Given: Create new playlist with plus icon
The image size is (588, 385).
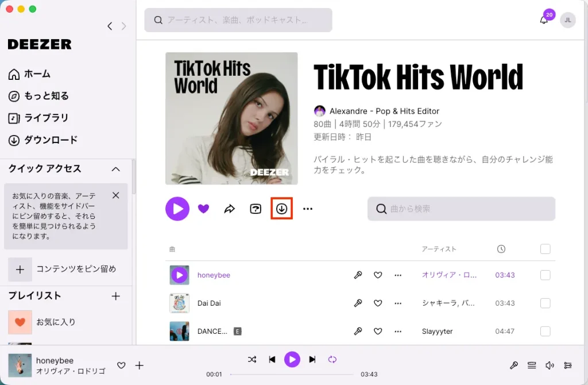Looking at the screenshot, I should [115, 296].
